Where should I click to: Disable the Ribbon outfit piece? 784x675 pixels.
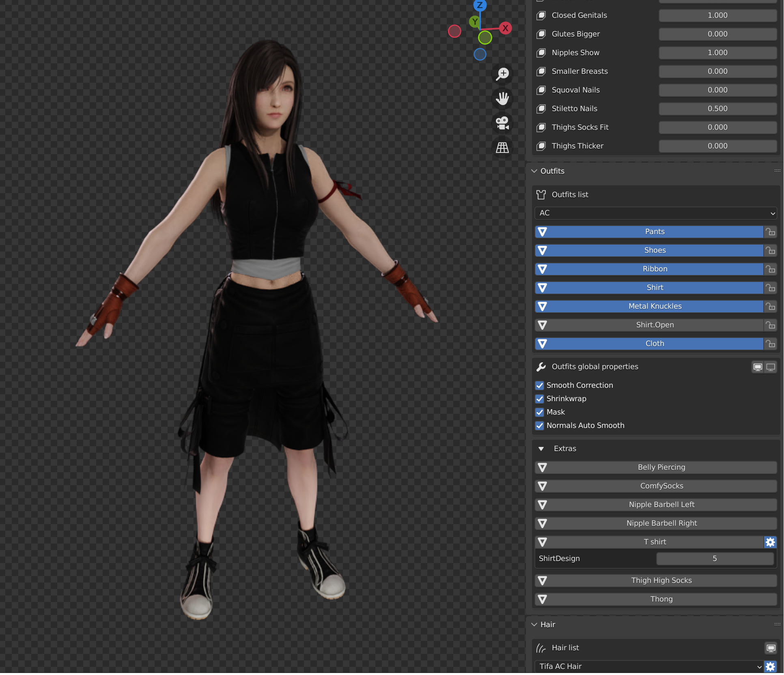pyautogui.click(x=649, y=269)
